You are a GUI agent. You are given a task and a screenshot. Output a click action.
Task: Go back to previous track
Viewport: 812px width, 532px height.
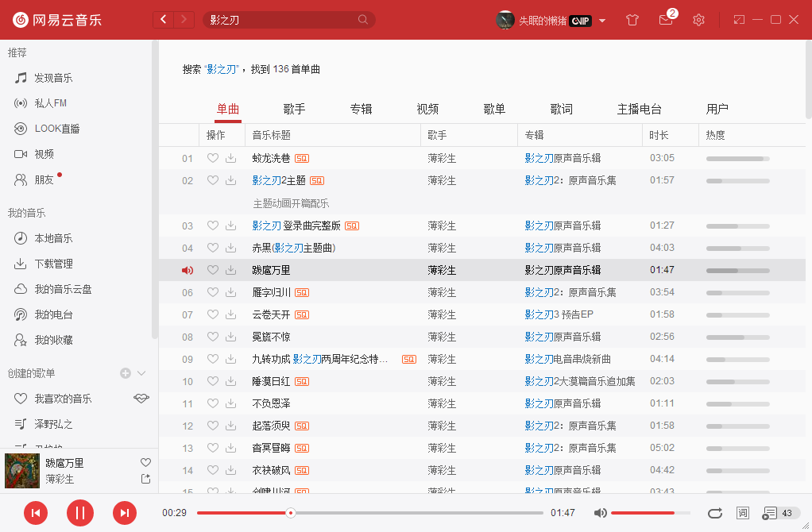[x=36, y=513]
